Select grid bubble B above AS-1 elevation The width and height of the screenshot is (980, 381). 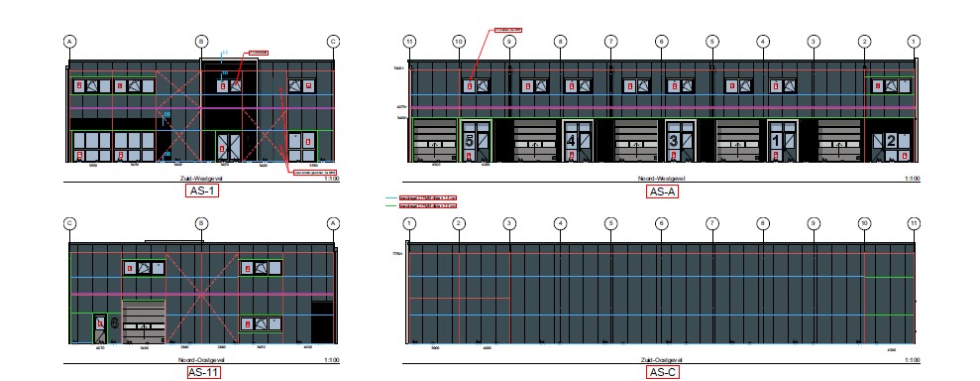201,42
